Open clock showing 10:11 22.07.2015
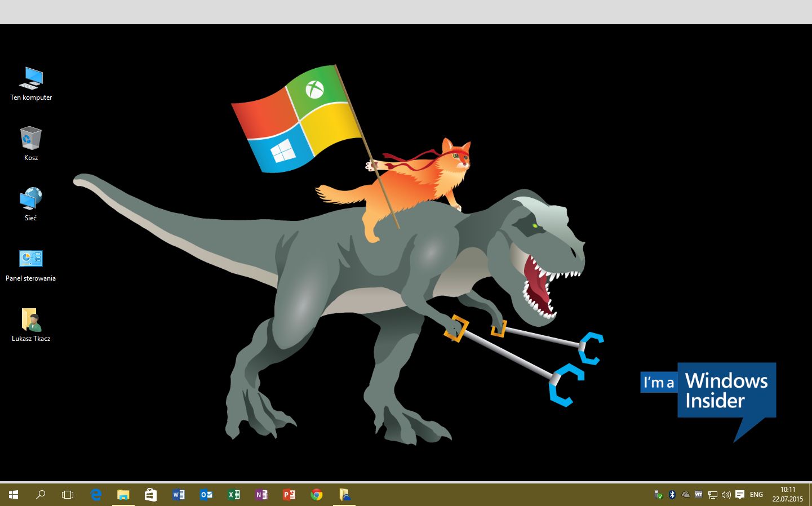Viewport: 812px width, 506px height. (x=787, y=494)
